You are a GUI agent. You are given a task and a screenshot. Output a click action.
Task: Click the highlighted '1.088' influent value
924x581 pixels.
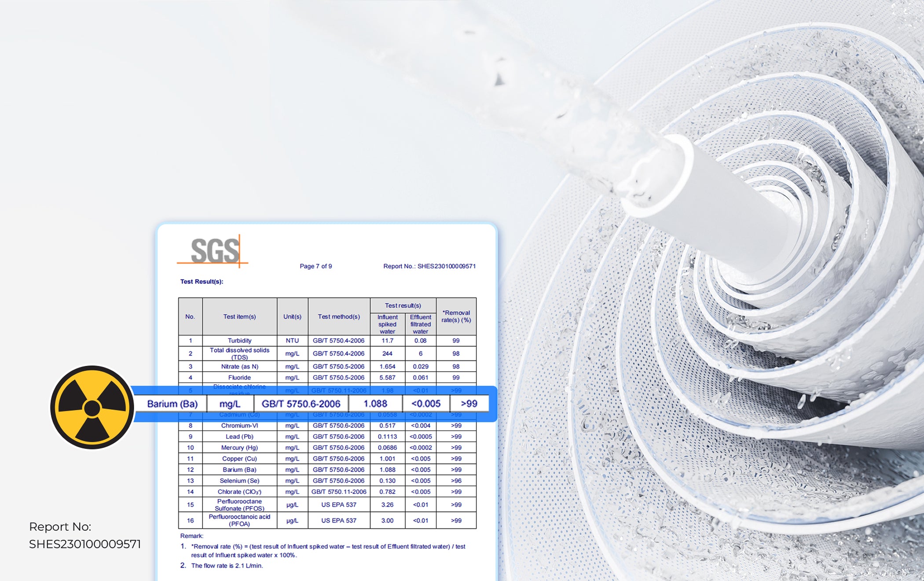[x=375, y=404]
